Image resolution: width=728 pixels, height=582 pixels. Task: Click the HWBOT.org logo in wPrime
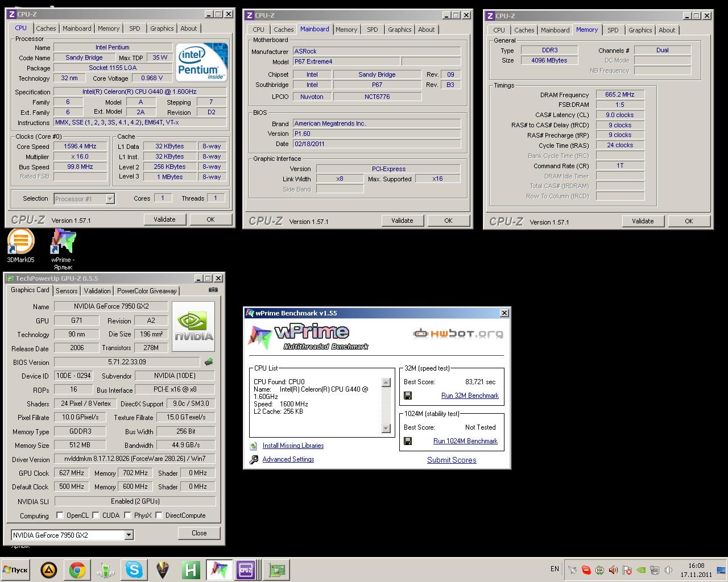[x=458, y=333]
